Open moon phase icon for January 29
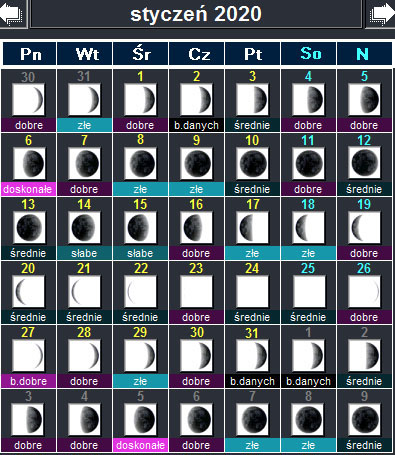395x455 pixels. [140, 355]
